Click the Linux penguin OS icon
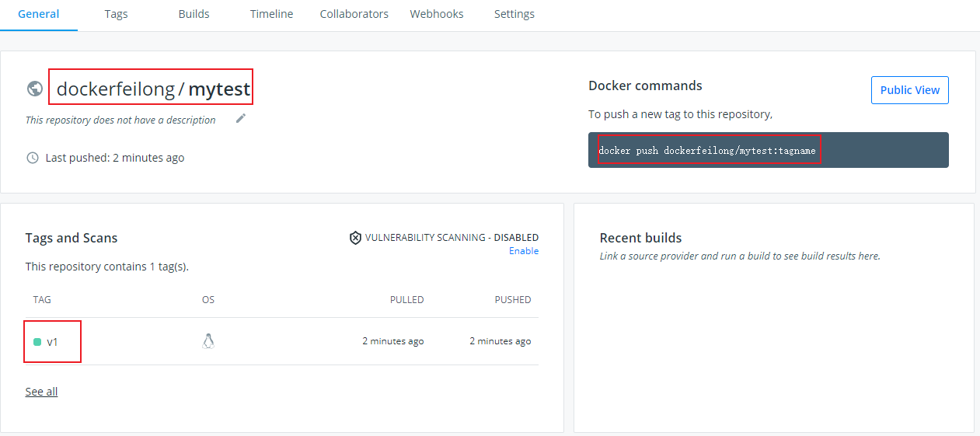The height and width of the screenshot is (436, 980). [x=208, y=341]
